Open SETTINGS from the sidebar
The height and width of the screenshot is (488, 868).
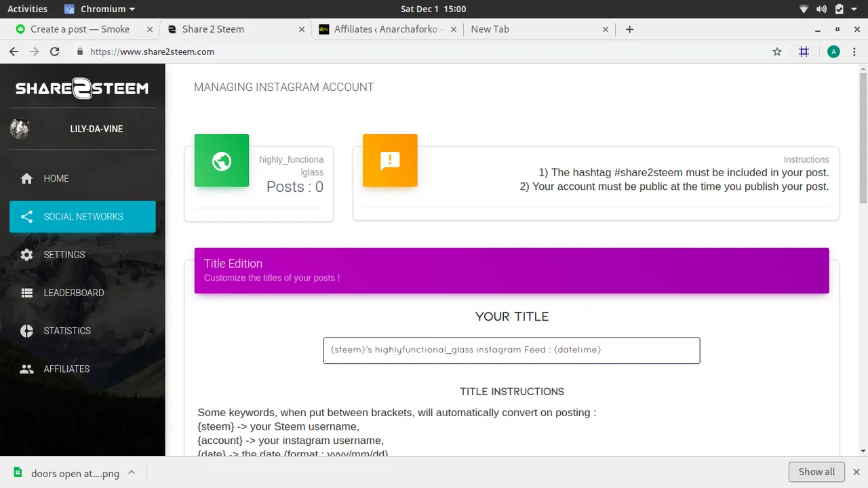[82, 255]
